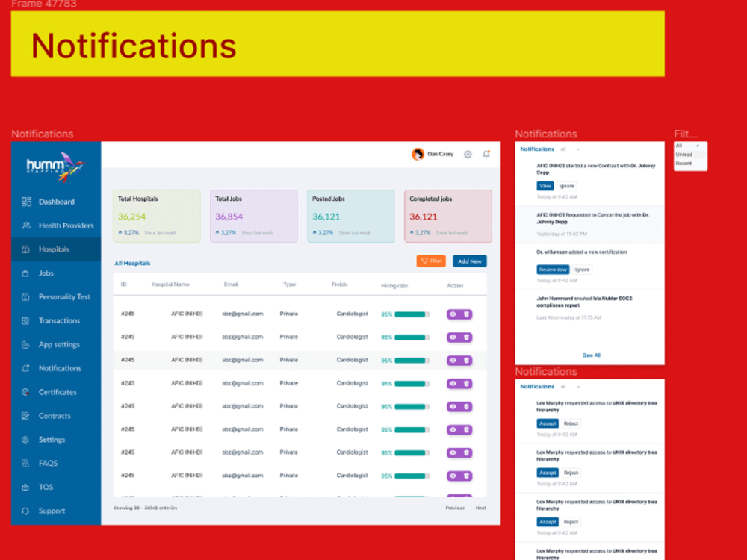Click trash icon in the highlighted table row
747x560 pixels.
pyautogui.click(x=466, y=361)
